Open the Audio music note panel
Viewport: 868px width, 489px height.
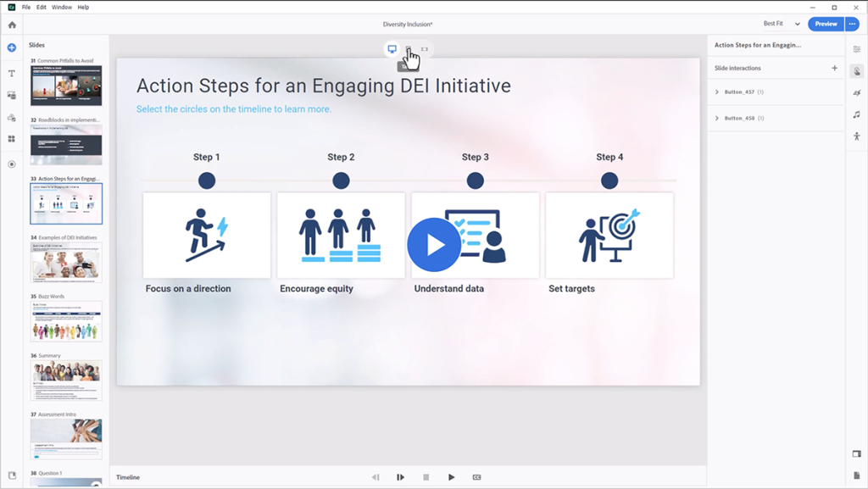point(856,114)
